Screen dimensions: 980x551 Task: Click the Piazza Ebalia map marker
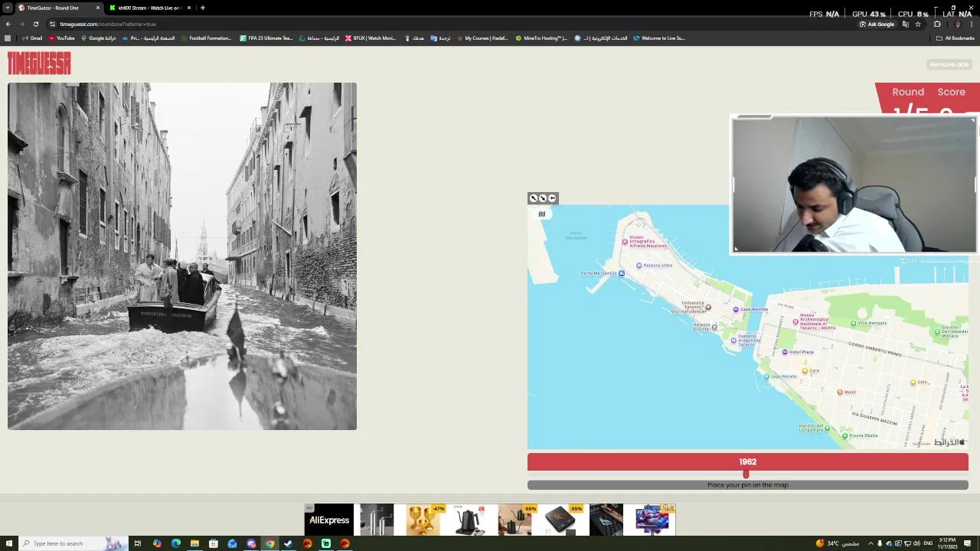pyautogui.click(x=844, y=435)
